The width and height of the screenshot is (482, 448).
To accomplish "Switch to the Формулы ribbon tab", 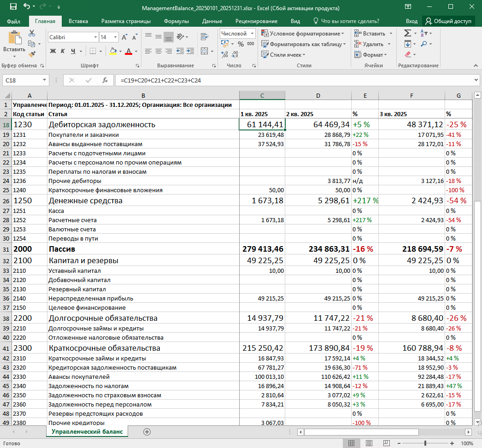I will tap(176, 21).
